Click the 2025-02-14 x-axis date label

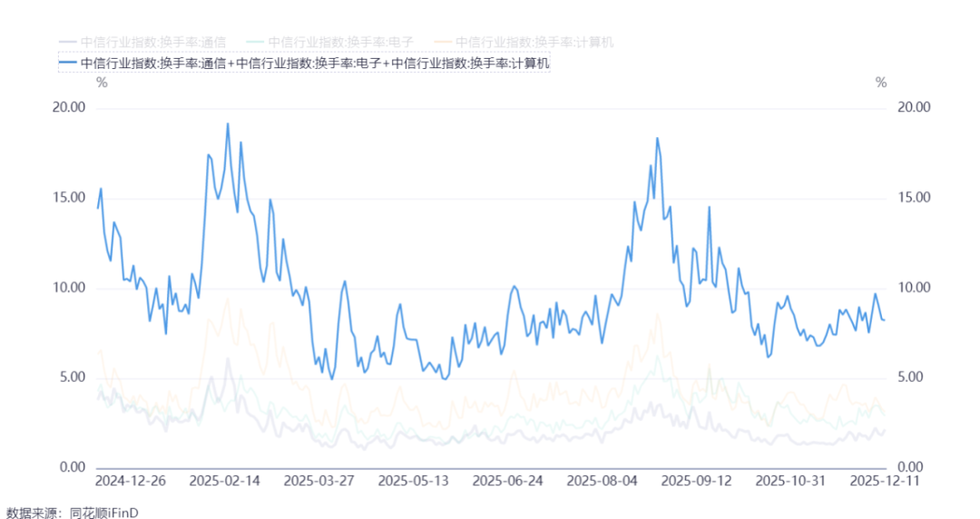[225, 481]
